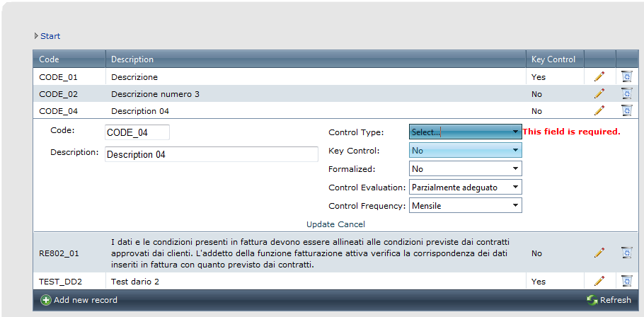The image size is (644, 317).
Task: Open the Key Control dropdown
Action: pyautogui.click(x=466, y=150)
